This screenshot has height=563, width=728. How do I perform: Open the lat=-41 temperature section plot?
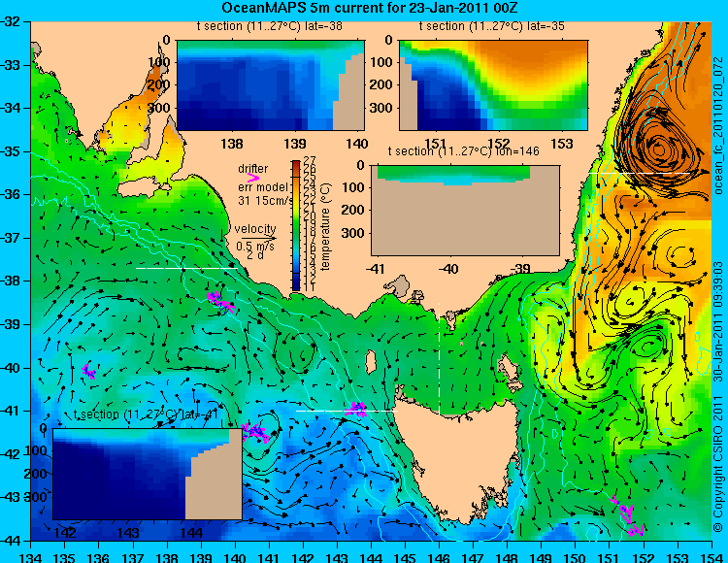pyautogui.click(x=148, y=474)
